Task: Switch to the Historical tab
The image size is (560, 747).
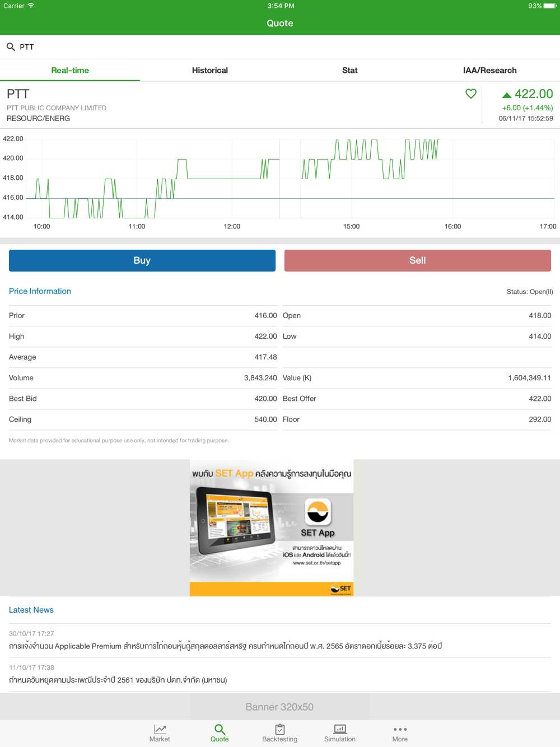Action: (210, 70)
